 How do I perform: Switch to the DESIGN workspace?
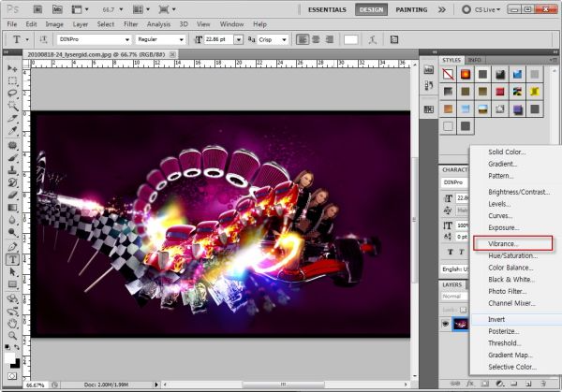pos(371,9)
